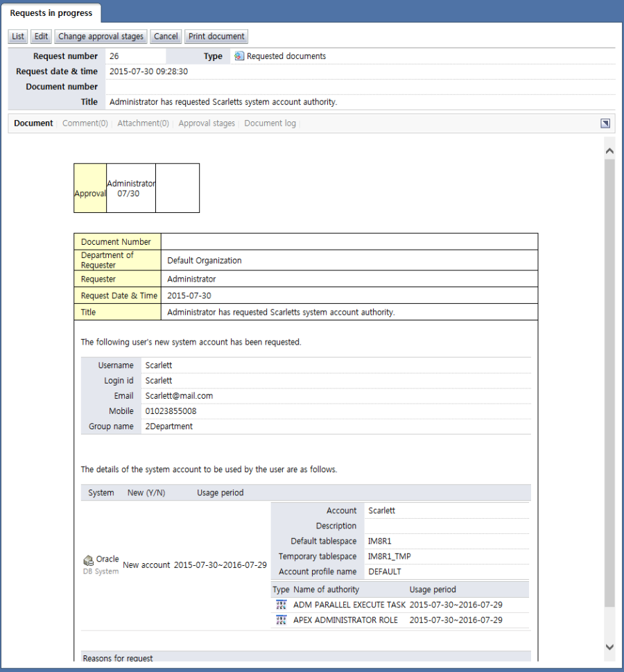
Task: Cancel the request in progress
Action: 166,37
